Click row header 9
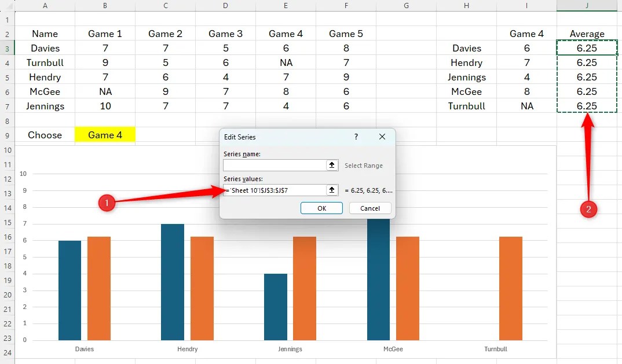Viewport: 622px width, 364px height. [x=7, y=135]
